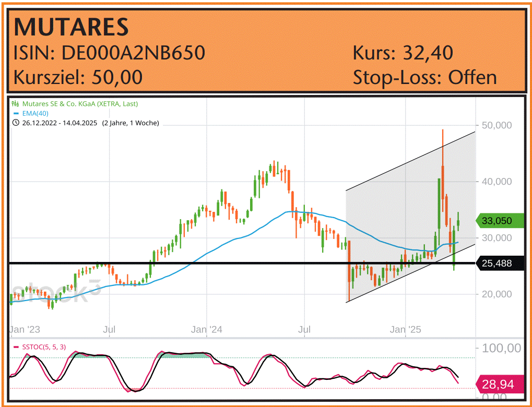Click the SSTOC(5, 5, 3) indicator label
This screenshot has width=532, height=407.
click(44, 348)
